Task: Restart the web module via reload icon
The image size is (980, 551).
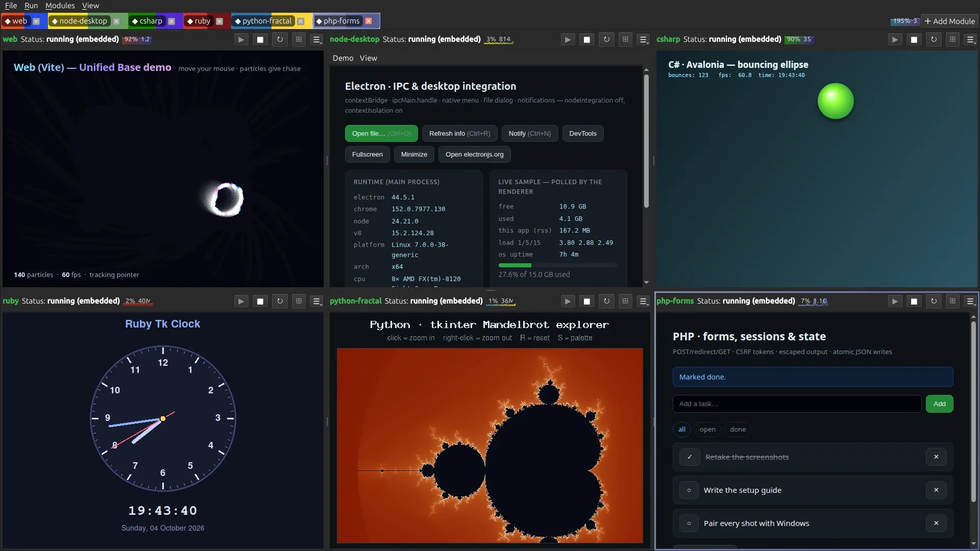Action: pos(280,39)
